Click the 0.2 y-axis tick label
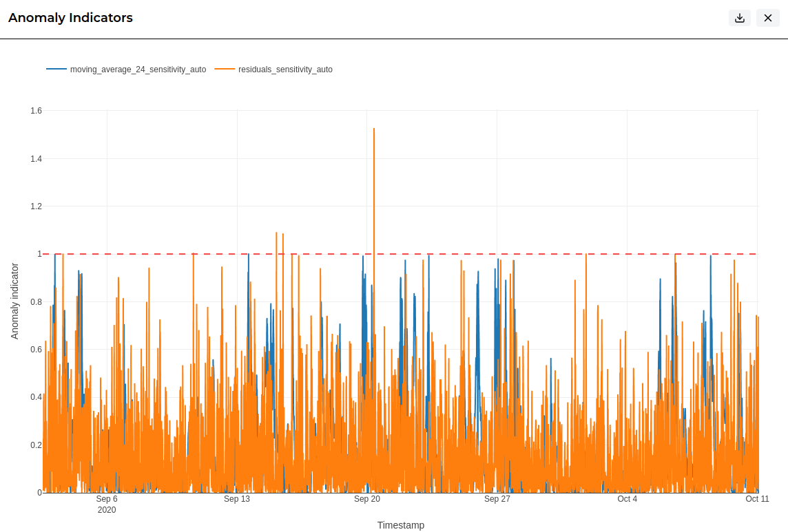The width and height of the screenshot is (788, 532). pos(37,445)
